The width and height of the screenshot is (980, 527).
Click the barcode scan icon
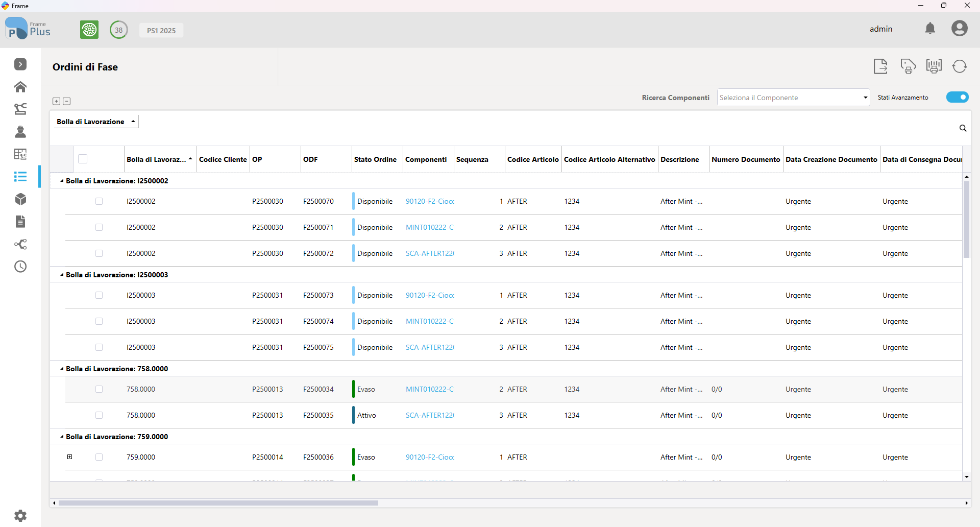(x=934, y=66)
